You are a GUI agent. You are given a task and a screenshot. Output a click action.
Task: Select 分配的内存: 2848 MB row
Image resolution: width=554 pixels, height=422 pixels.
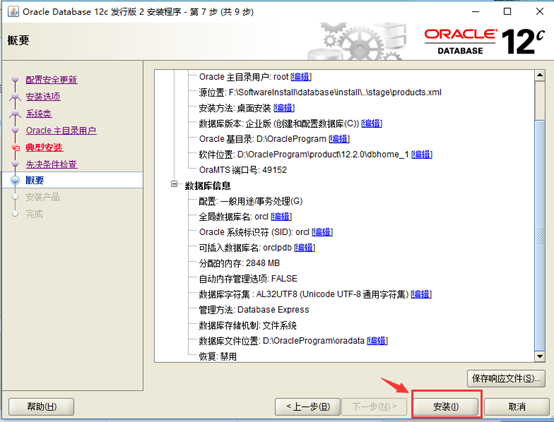(x=239, y=263)
